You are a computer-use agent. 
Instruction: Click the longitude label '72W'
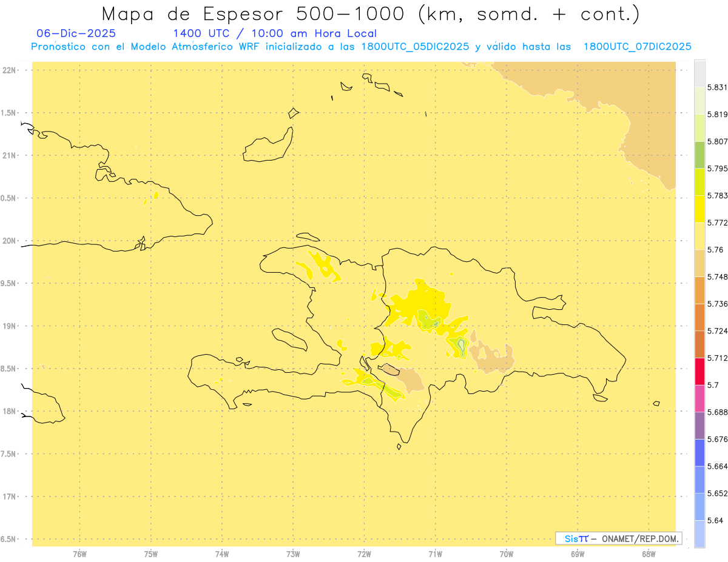pyautogui.click(x=364, y=554)
